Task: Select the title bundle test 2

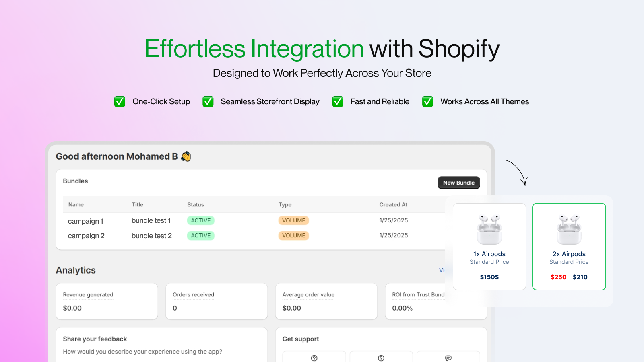Action: [152, 236]
